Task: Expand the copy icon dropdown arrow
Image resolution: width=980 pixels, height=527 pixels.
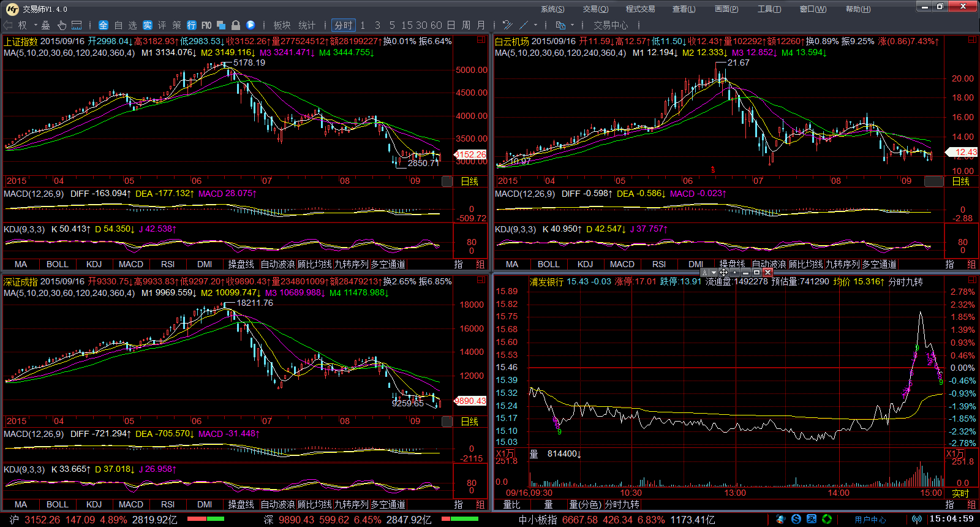Action: 573,25
